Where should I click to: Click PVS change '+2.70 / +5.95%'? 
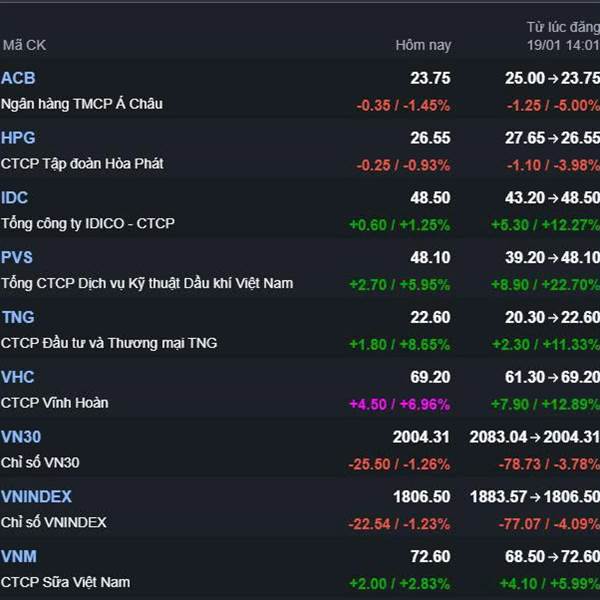click(x=400, y=285)
